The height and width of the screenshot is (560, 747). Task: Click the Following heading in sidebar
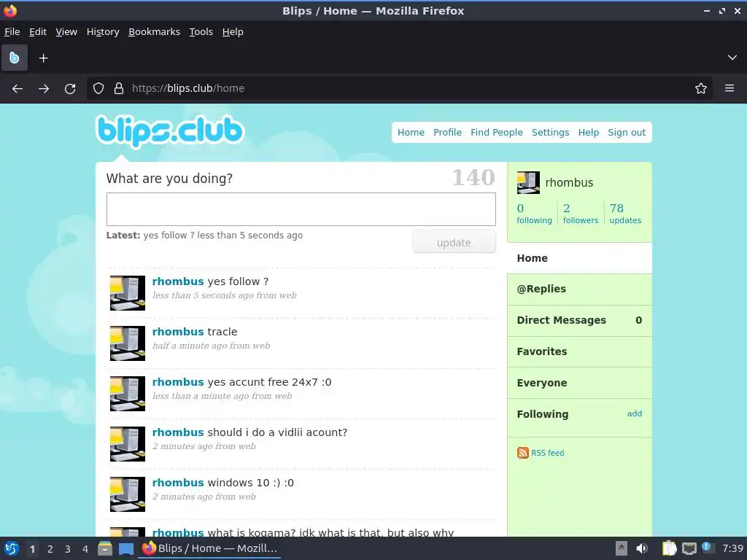pyautogui.click(x=543, y=414)
